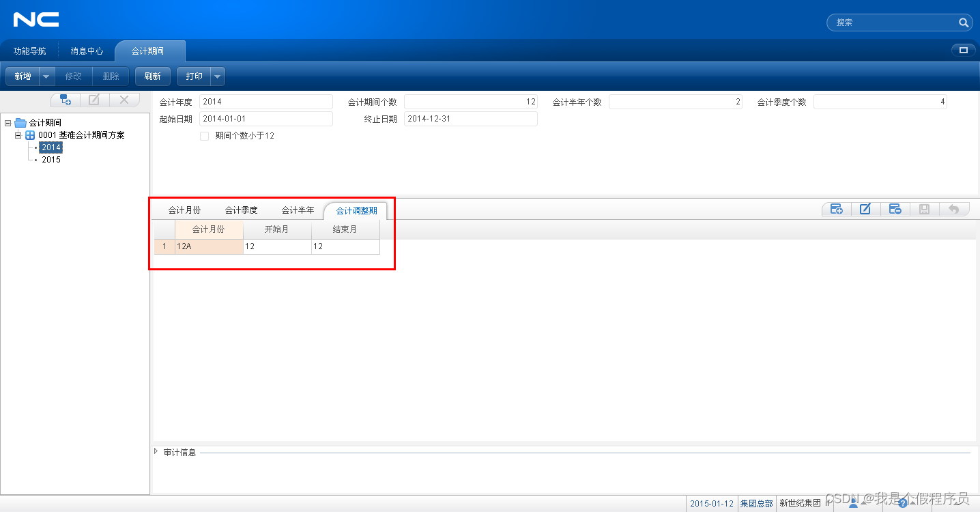
Task: Toggle the 期间个数小于12 checkbox
Action: [204, 136]
